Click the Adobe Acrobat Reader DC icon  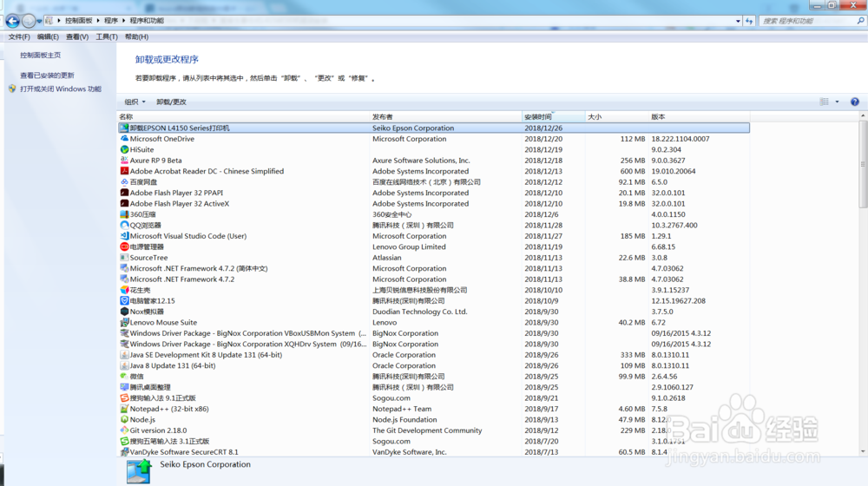coord(124,171)
